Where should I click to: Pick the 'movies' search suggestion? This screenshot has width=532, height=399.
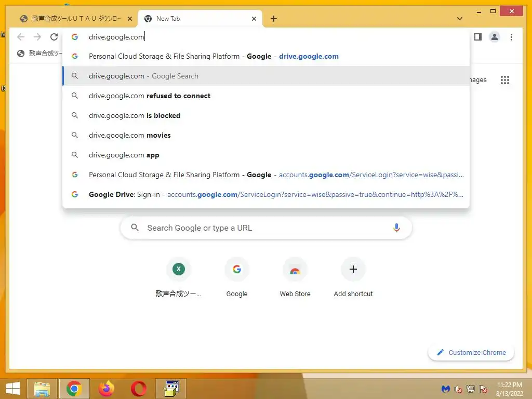click(266, 135)
